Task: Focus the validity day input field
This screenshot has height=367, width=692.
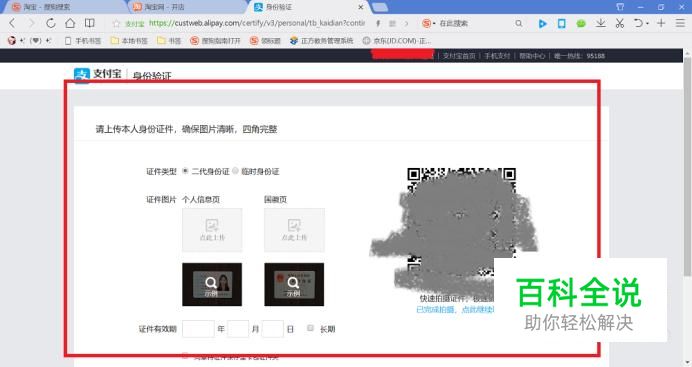Action: [x=272, y=329]
